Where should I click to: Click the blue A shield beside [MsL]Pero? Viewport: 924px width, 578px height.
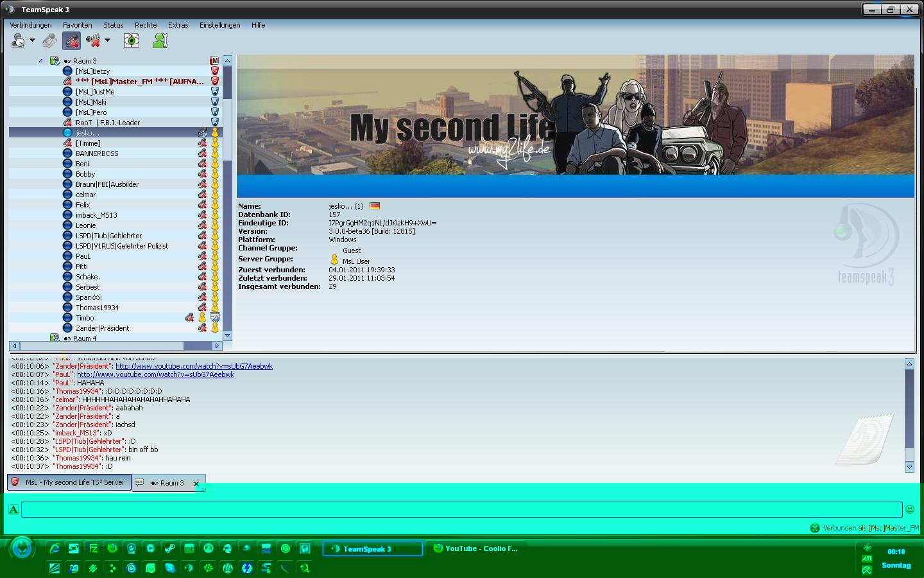214,112
